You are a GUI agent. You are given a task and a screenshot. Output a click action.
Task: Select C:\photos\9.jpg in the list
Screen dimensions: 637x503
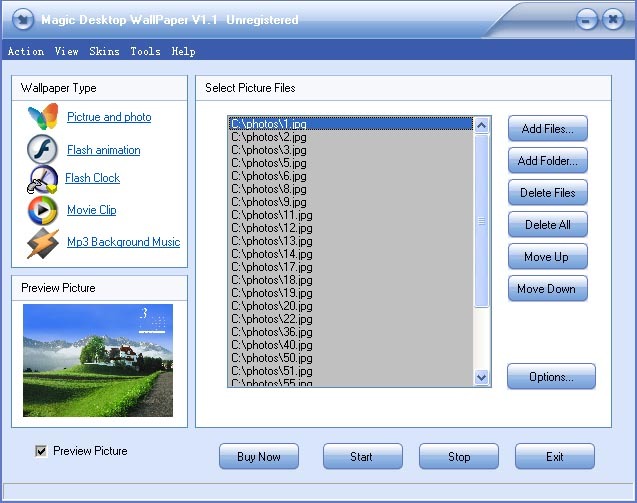click(351, 202)
